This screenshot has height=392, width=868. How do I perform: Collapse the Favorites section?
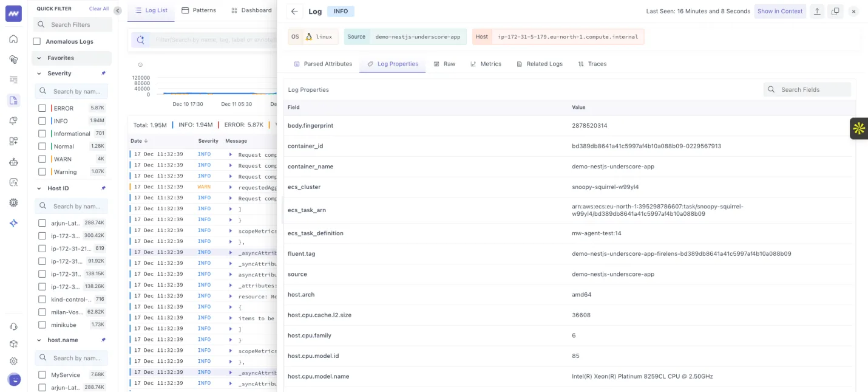click(x=39, y=58)
